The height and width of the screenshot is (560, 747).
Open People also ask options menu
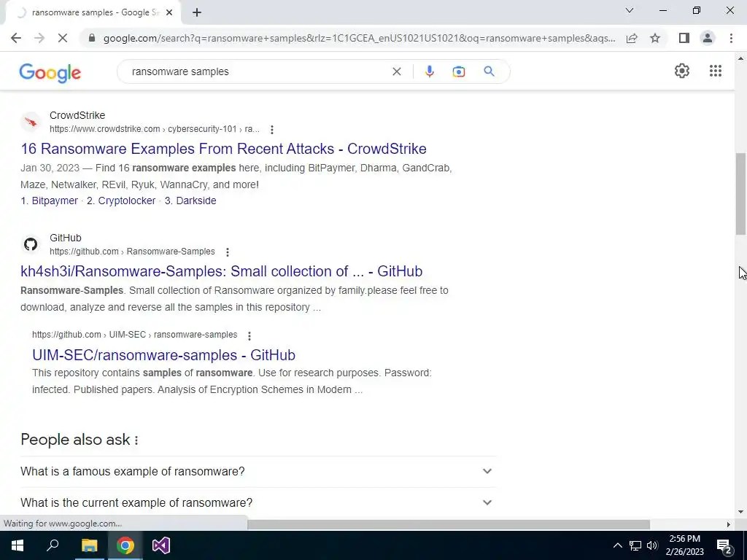pos(136,440)
